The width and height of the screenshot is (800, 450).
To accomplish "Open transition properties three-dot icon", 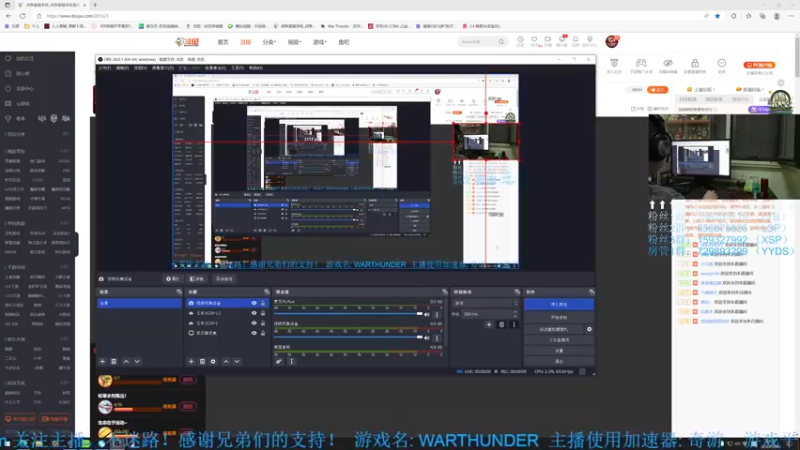I will (x=514, y=324).
